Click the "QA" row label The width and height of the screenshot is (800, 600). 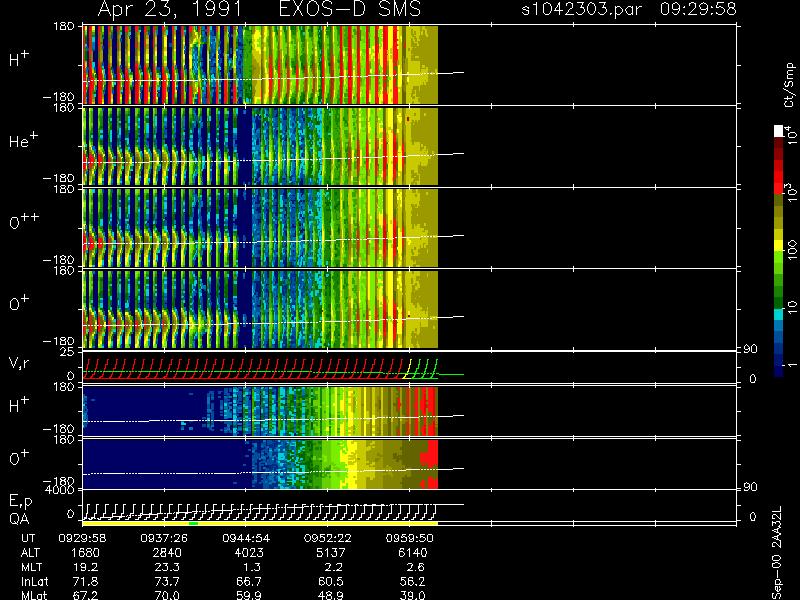pos(19,519)
